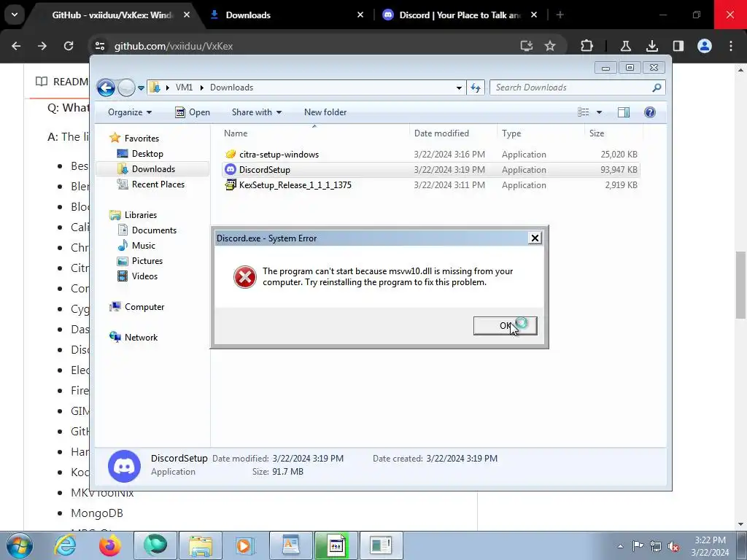Click VM1 in the address breadcrumb

(x=184, y=87)
